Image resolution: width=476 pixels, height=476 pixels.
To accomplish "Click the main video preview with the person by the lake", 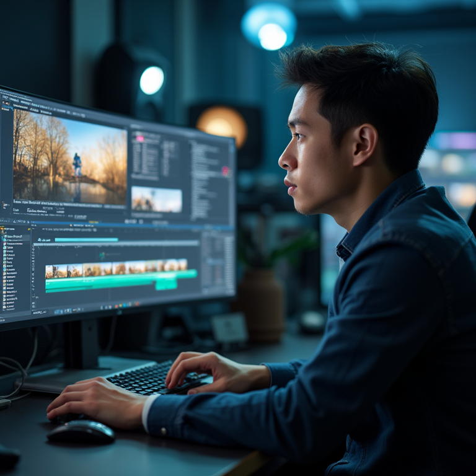I will (x=70, y=157).
